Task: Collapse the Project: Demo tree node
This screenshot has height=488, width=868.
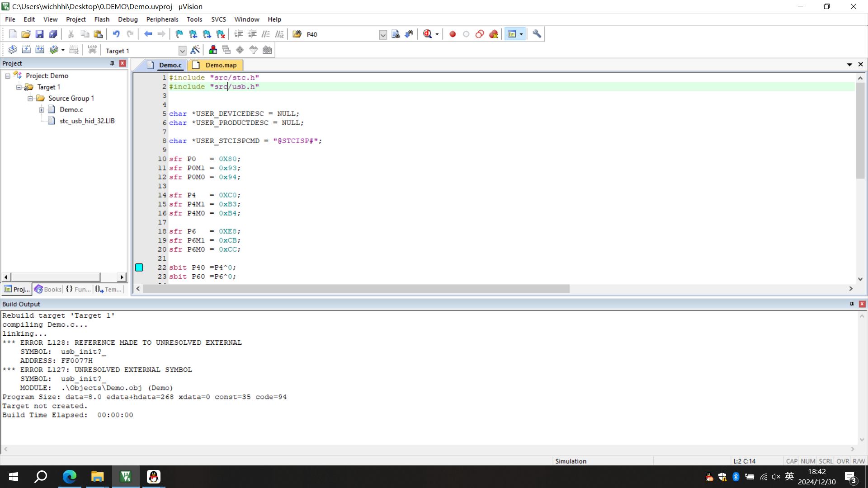Action: coord(8,76)
